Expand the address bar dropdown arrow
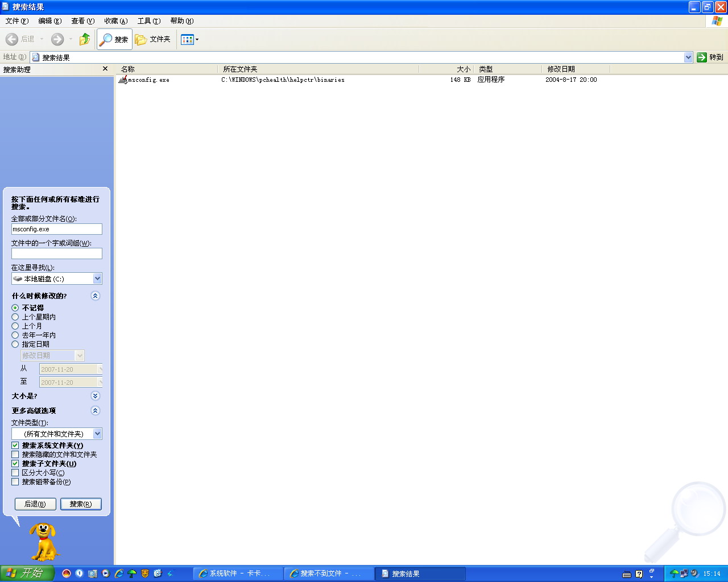Image resolution: width=728 pixels, height=582 pixels. (688, 57)
